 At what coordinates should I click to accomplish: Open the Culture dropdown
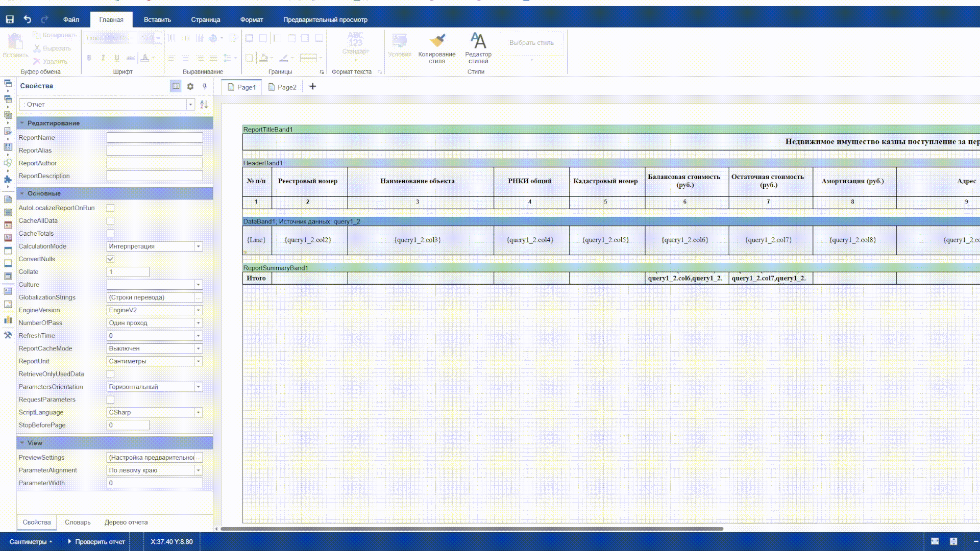[x=198, y=285]
